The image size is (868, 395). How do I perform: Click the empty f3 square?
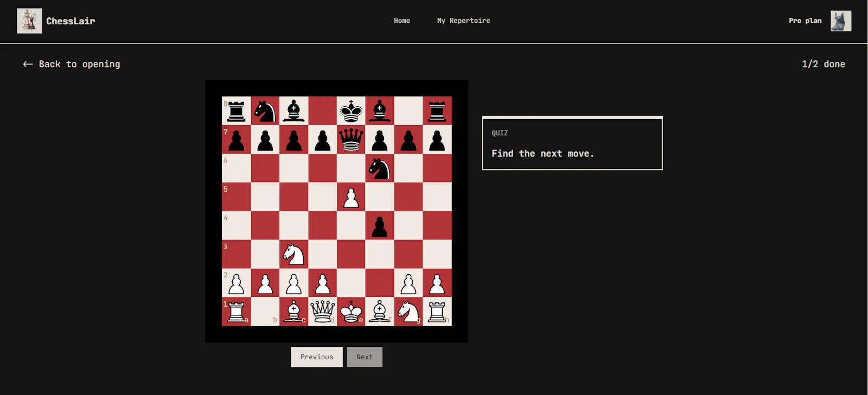click(380, 254)
